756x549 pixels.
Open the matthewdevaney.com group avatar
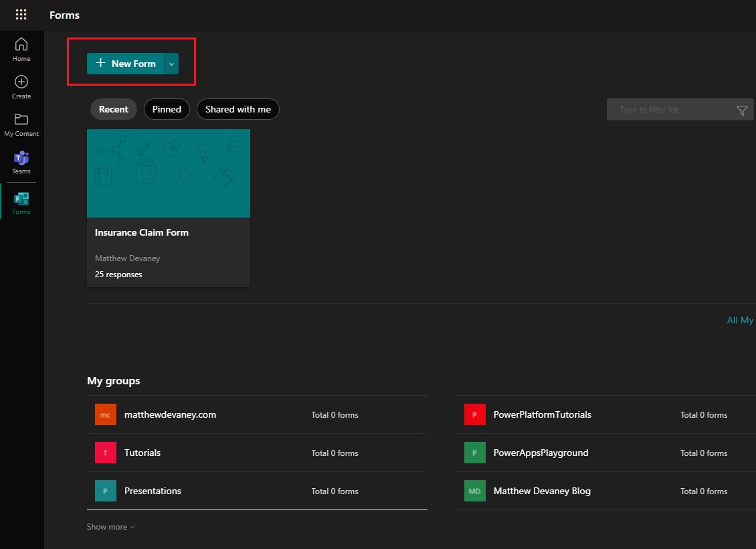(105, 414)
